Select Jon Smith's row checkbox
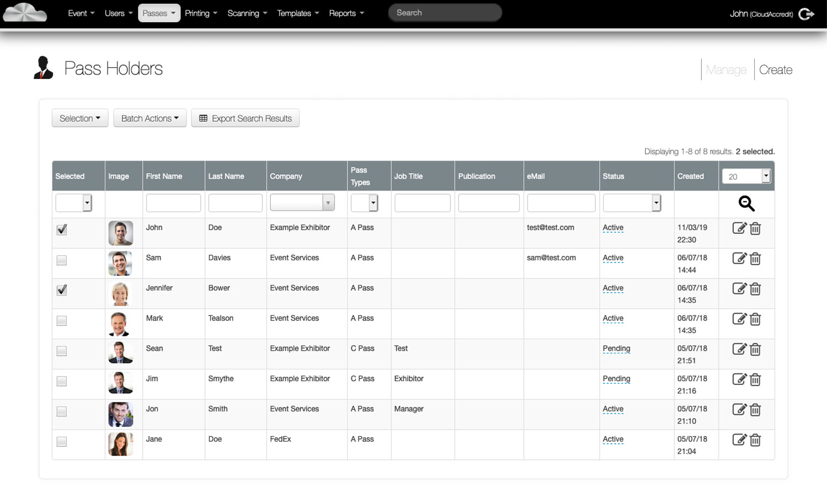This screenshot has width=827, height=504. pos(62,412)
